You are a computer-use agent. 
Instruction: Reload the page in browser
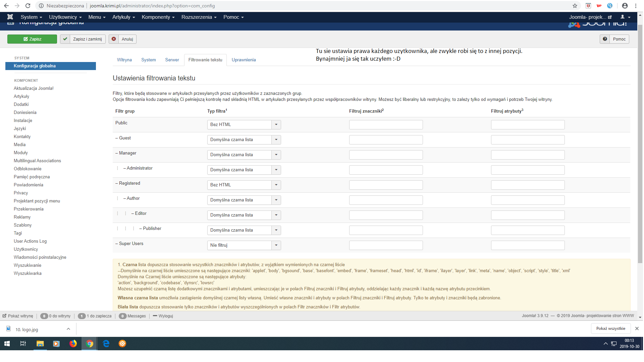28,6
